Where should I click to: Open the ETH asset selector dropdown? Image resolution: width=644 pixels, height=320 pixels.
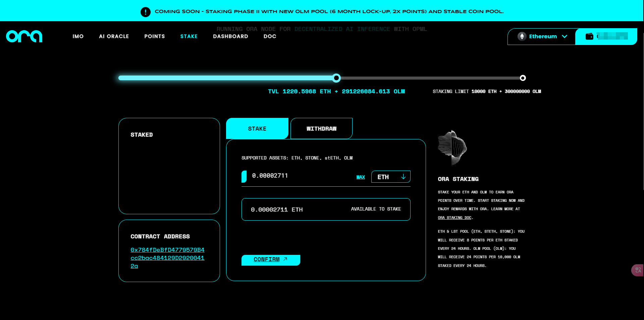(391, 177)
